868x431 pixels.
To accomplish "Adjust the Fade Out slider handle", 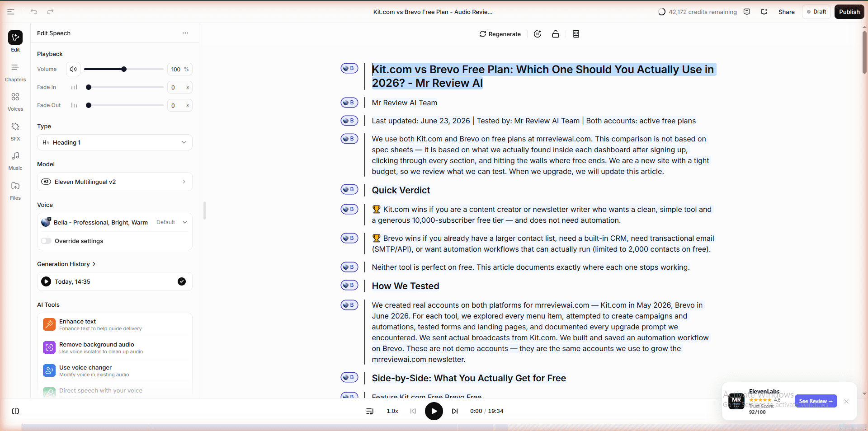I will [x=89, y=105].
